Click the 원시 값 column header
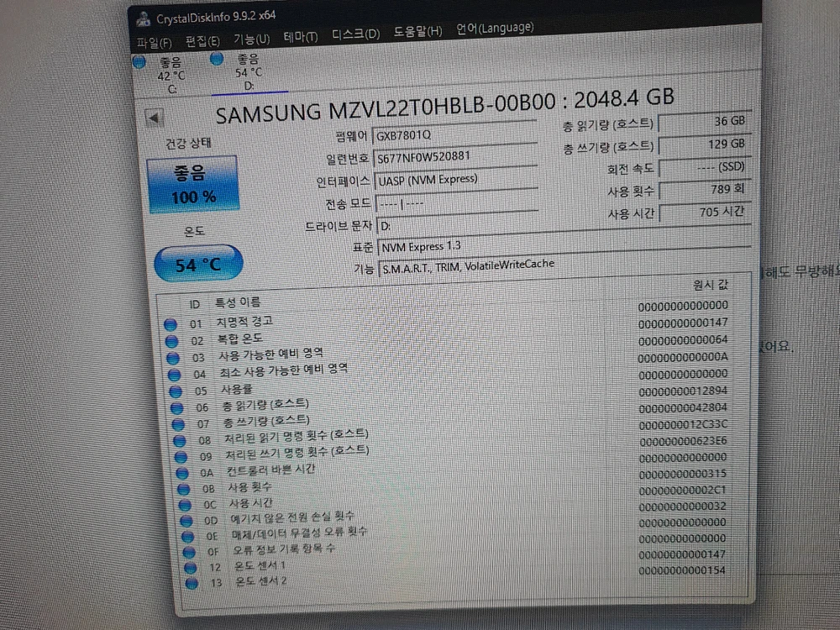The image size is (840, 630). tap(711, 285)
